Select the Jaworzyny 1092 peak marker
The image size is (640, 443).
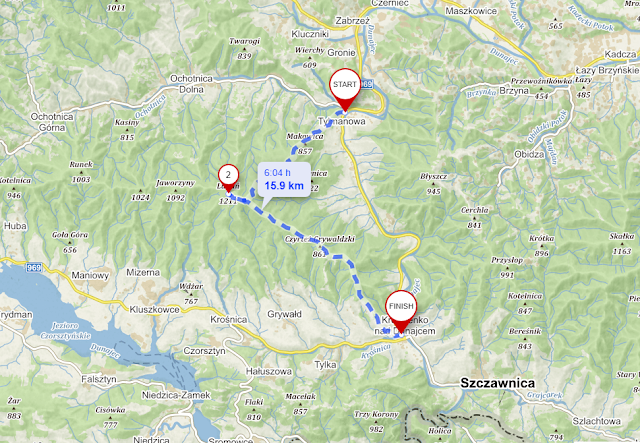pos(176,190)
